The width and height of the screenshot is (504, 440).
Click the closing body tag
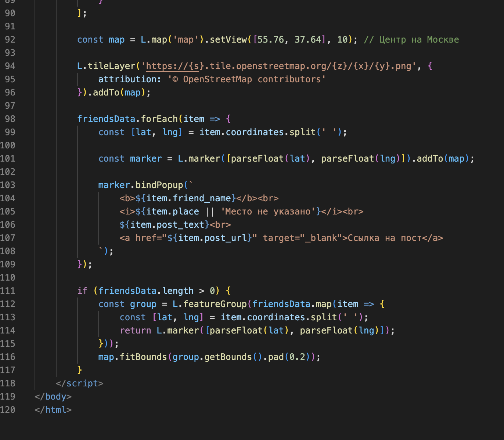(x=53, y=397)
